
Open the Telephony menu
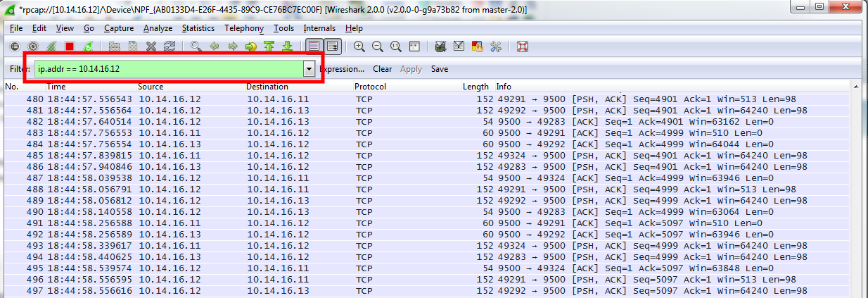tap(244, 28)
